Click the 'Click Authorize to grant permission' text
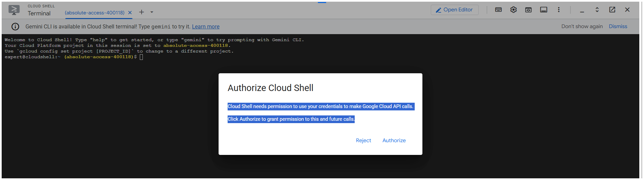 coord(291,119)
